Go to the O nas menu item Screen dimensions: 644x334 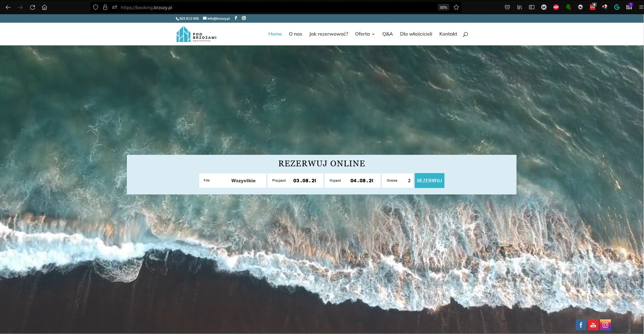click(295, 34)
